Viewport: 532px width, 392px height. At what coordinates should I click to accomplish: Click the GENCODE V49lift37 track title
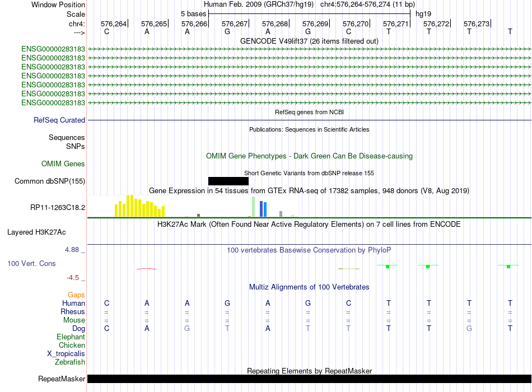click(x=309, y=41)
